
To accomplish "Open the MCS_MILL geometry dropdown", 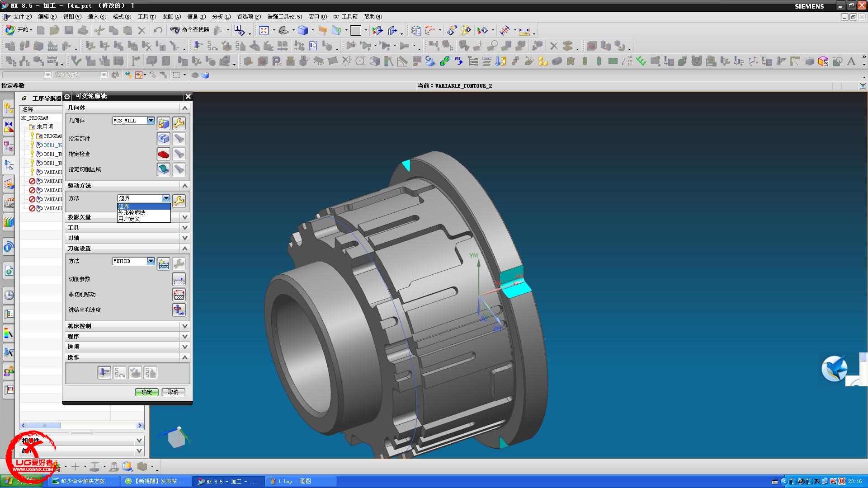I will coord(151,120).
